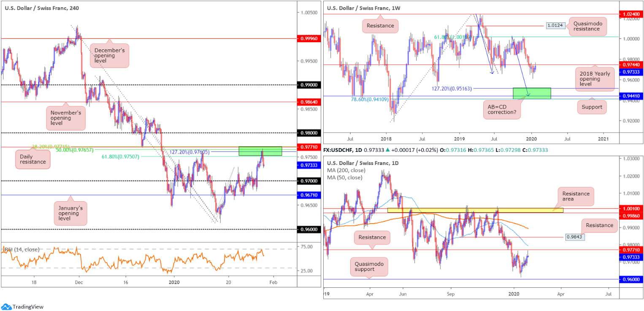The image size is (644, 311).
Task: Click the 1.02400 red price label
Action: coord(631,14)
